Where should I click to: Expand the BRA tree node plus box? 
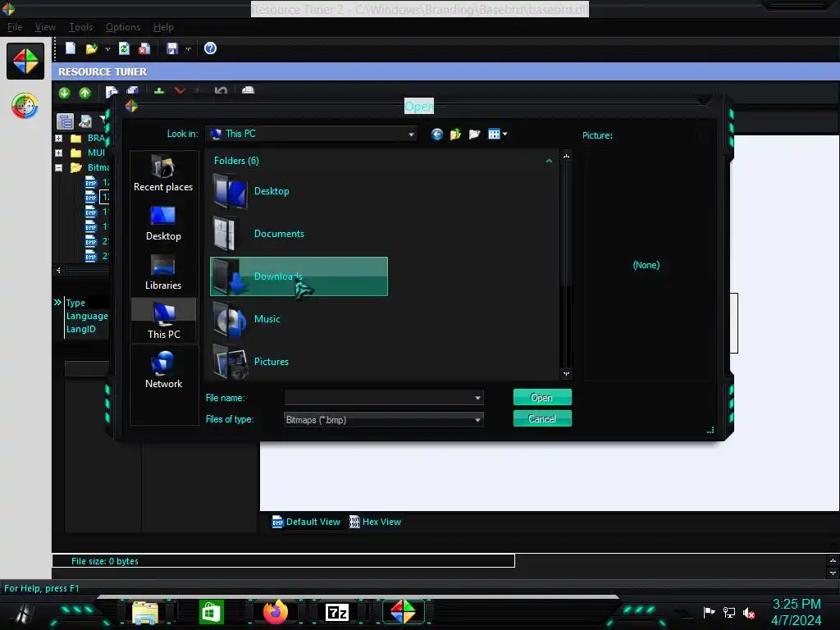tap(59, 138)
